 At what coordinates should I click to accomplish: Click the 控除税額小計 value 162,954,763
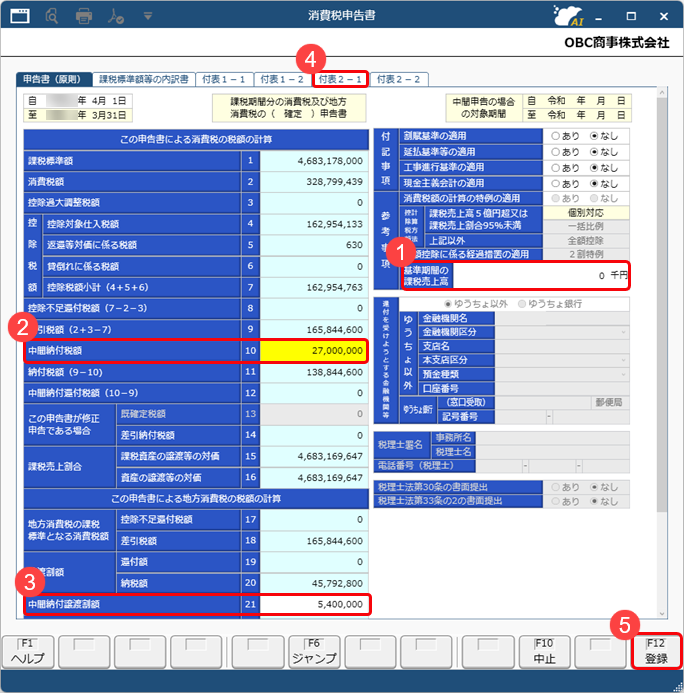pyautogui.click(x=314, y=288)
